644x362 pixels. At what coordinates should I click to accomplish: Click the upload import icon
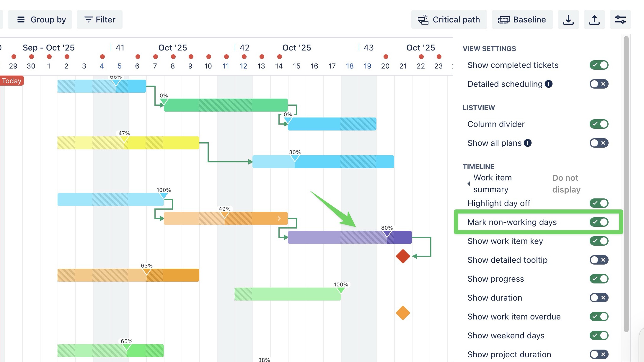[x=594, y=20]
